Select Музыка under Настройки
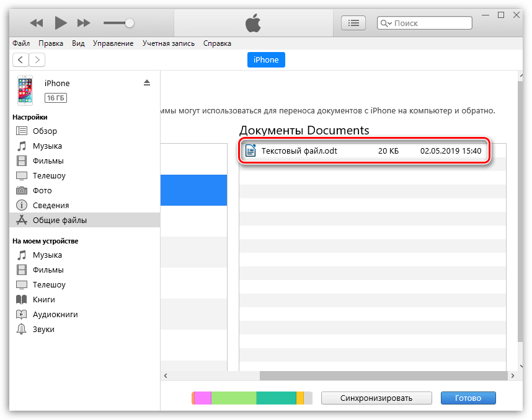532x420 pixels. [x=47, y=146]
